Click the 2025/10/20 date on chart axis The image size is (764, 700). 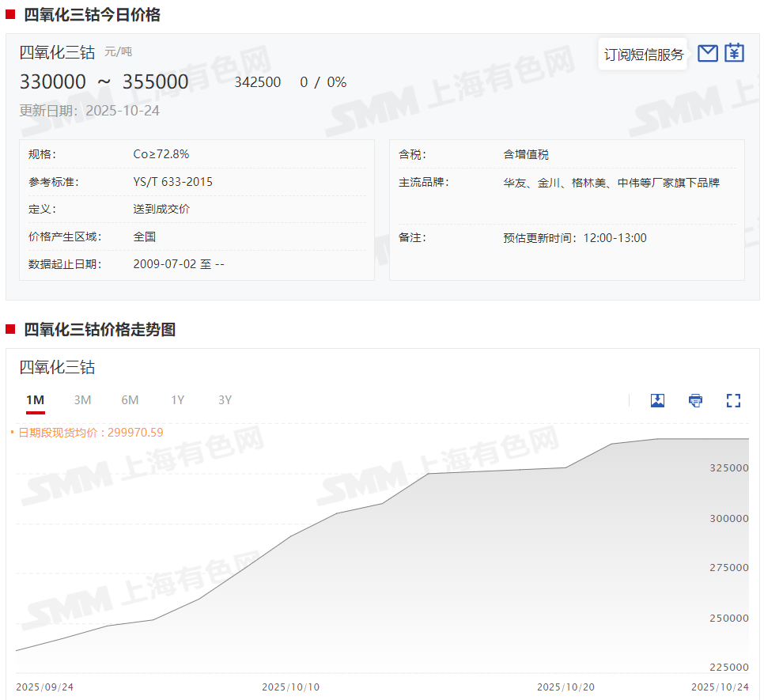[x=565, y=687]
